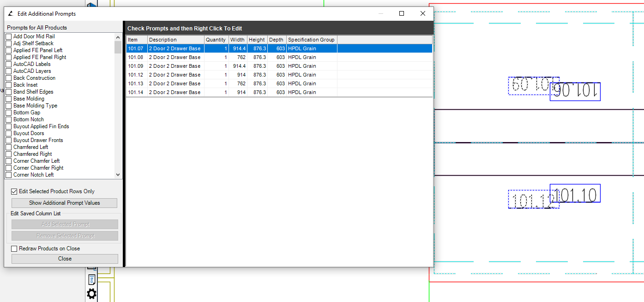Image resolution: width=644 pixels, height=302 pixels.
Task: Check the Corner Notch Left prompt
Action: (x=8, y=175)
